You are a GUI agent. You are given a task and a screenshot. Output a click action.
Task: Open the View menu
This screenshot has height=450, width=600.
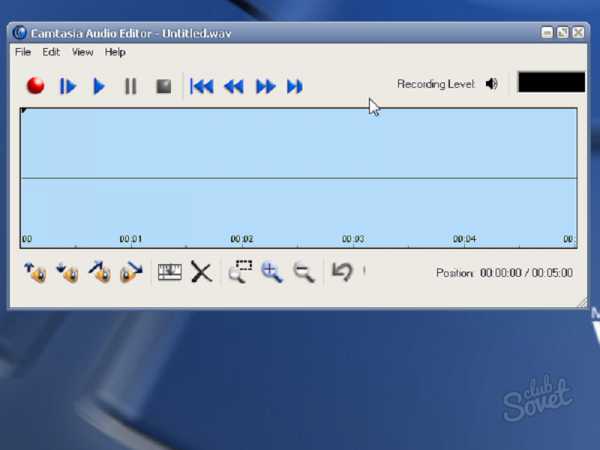[x=82, y=52]
